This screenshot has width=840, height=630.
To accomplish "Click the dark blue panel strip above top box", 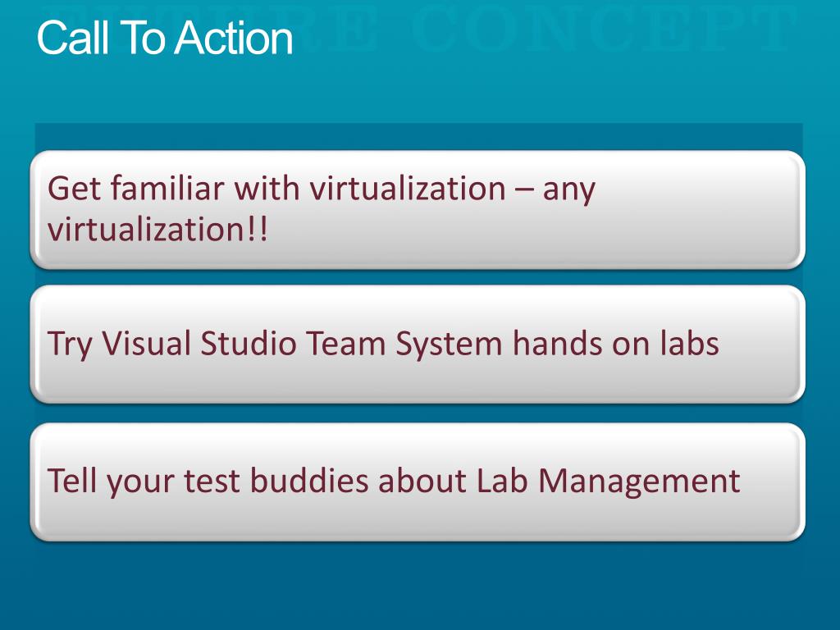I will [x=418, y=136].
